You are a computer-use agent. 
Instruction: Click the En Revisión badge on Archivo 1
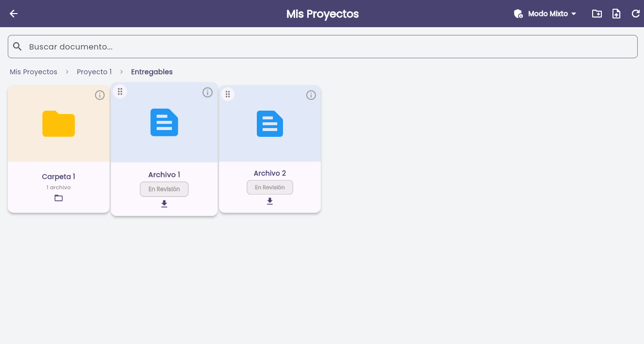tap(164, 189)
